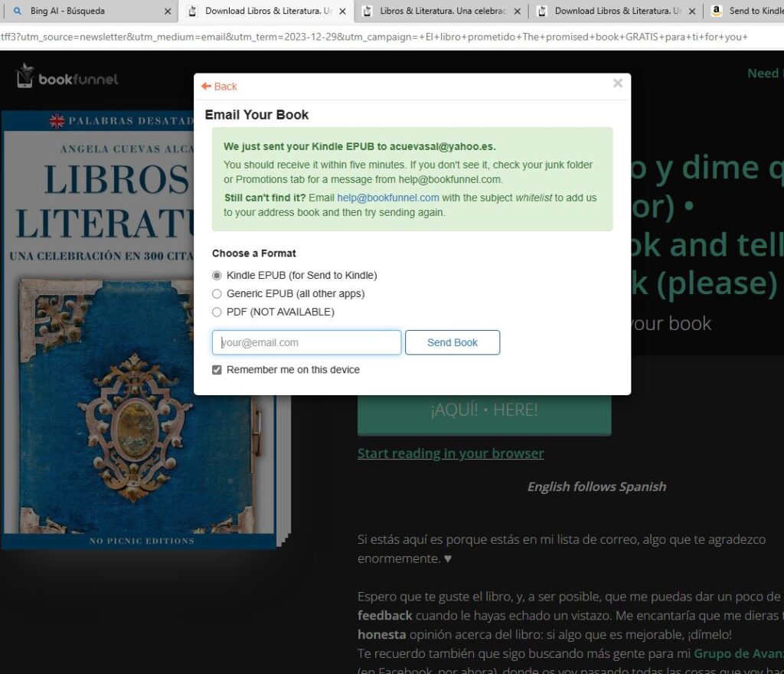Click the Send Book button
Image resolution: width=784 pixels, height=674 pixels.
pos(452,342)
